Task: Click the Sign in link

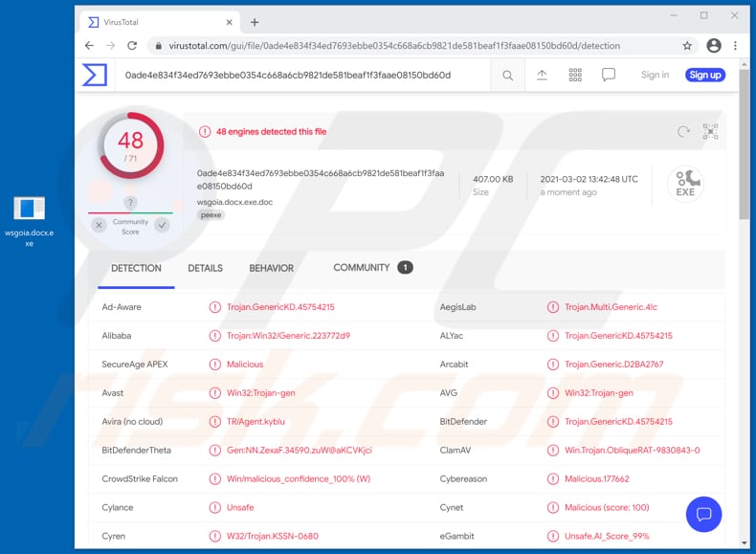Action: (655, 75)
